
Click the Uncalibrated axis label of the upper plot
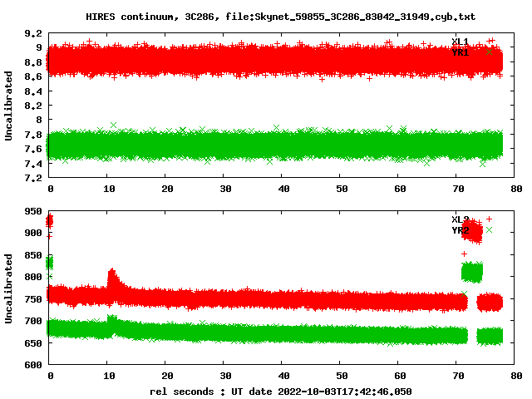(8, 106)
